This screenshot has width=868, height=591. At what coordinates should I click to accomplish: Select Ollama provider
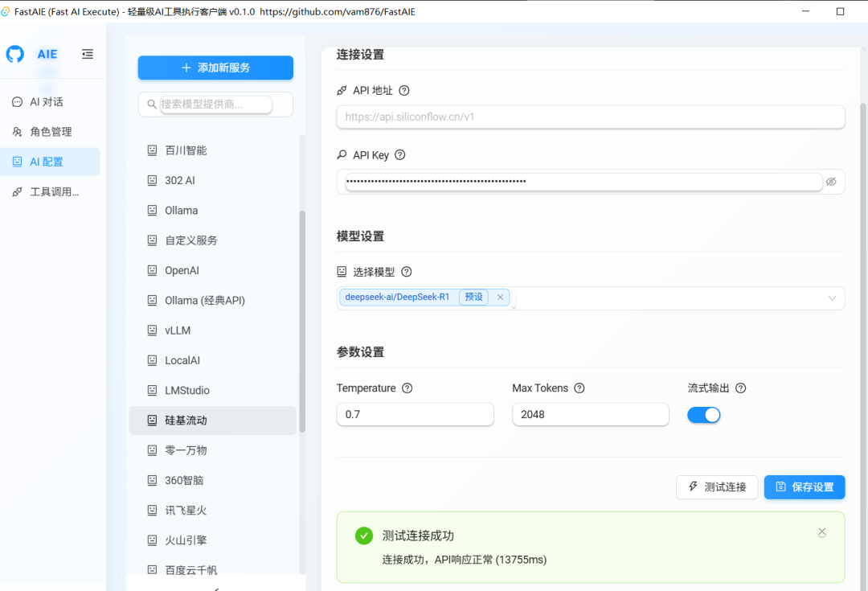pos(212,211)
